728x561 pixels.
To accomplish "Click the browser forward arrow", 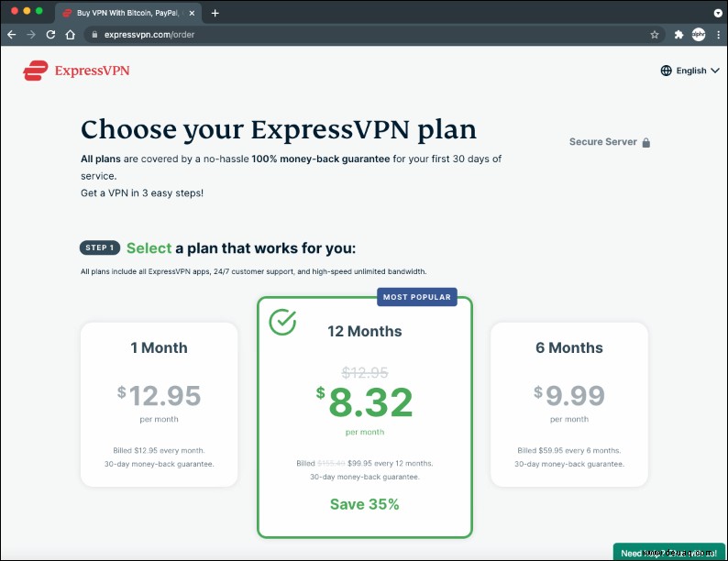I will point(31,35).
